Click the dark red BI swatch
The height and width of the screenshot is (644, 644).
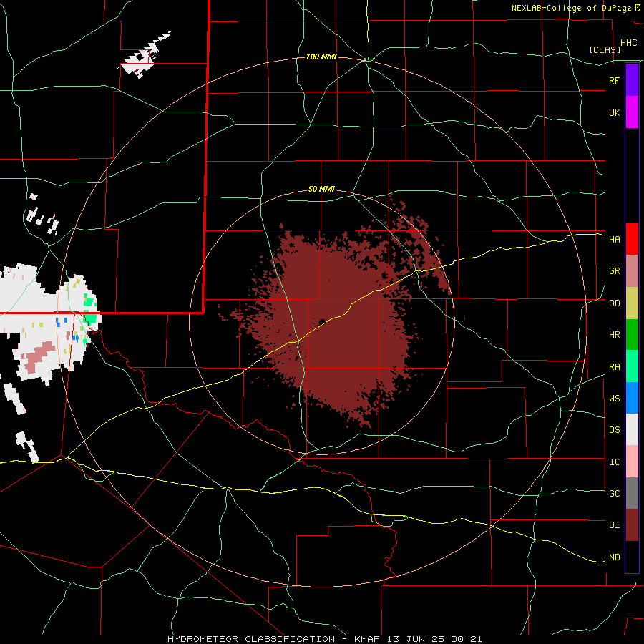[x=632, y=525]
